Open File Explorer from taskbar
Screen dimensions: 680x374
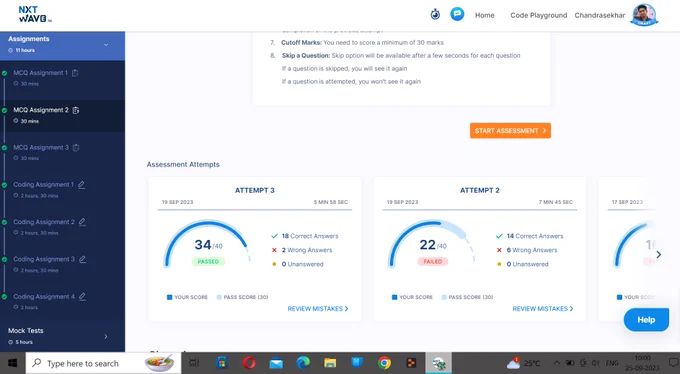tap(330, 363)
